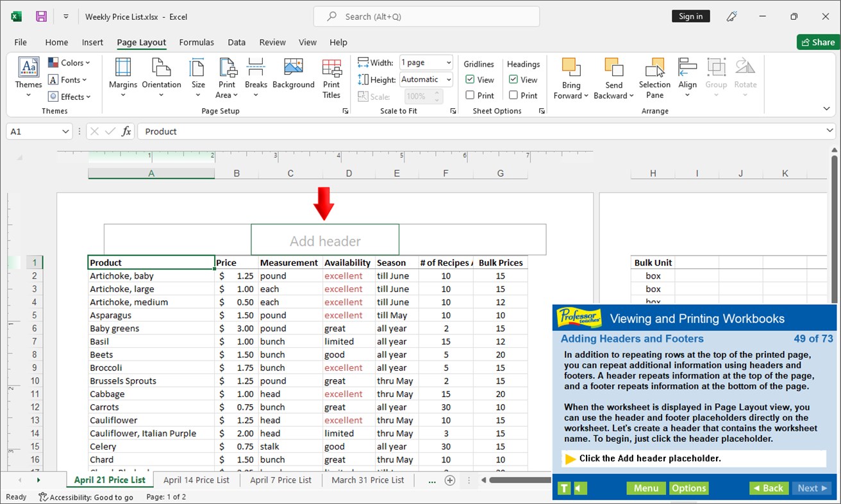The image size is (841, 504).
Task: Switch to the Formulas ribbon tab
Action: [196, 42]
